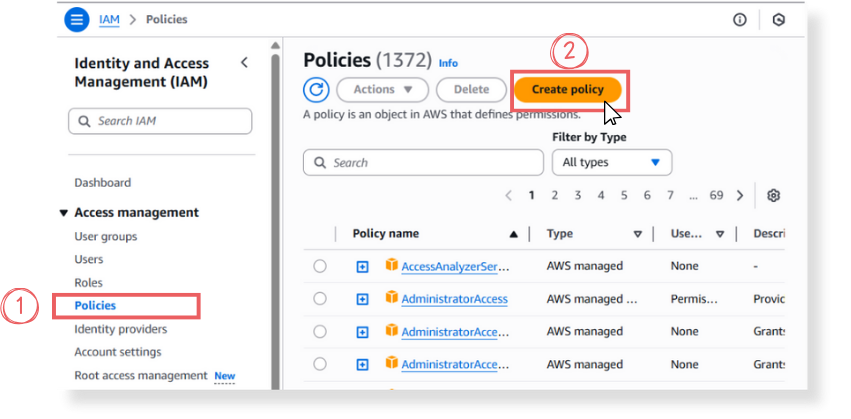Screen dimensions: 851x419
Task: Open the hexagon settings icon in header
Action: 779,20
